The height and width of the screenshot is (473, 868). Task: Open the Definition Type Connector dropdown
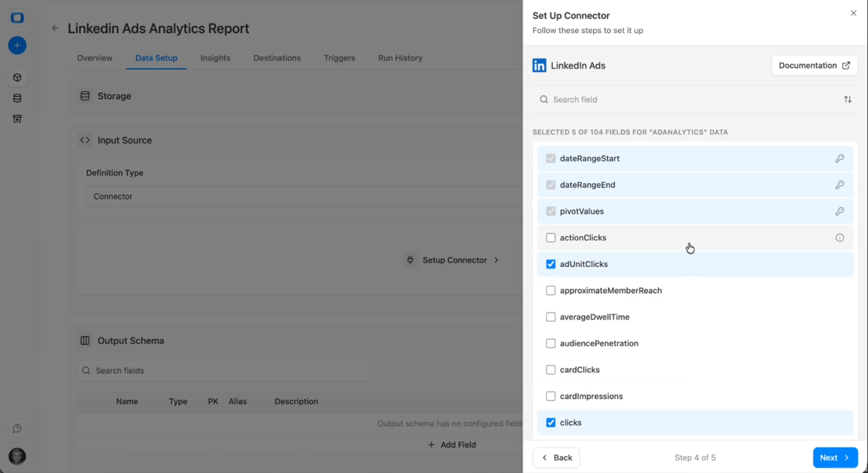pyautogui.click(x=304, y=196)
